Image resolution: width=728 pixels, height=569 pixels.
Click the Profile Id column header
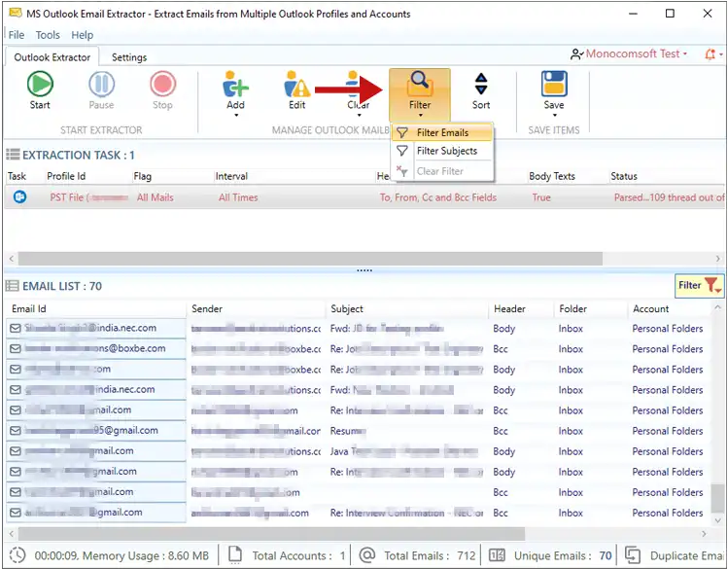point(66,176)
